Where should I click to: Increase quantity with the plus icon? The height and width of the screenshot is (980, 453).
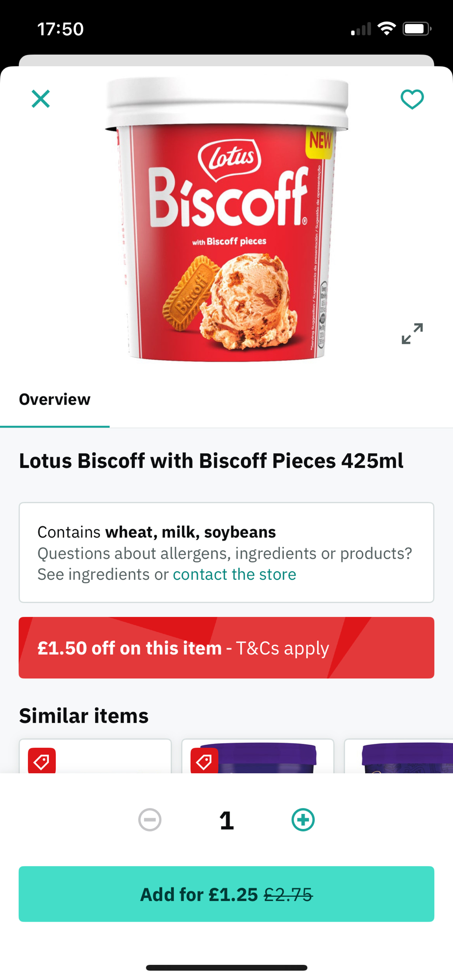[x=303, y=820]
